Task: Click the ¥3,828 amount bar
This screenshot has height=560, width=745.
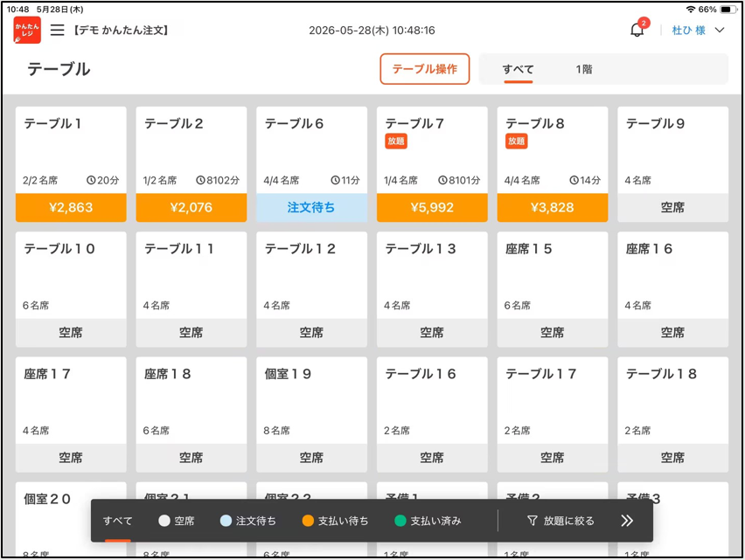Action: (553, 207)
